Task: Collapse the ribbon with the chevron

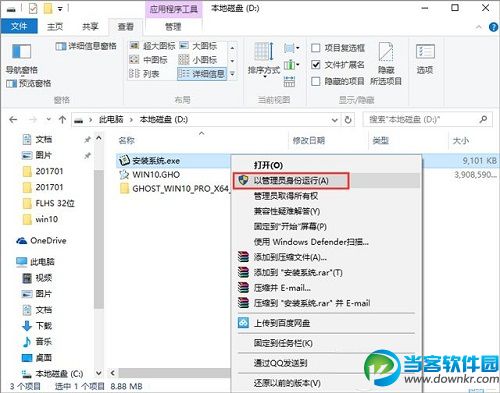Action: 479,27
